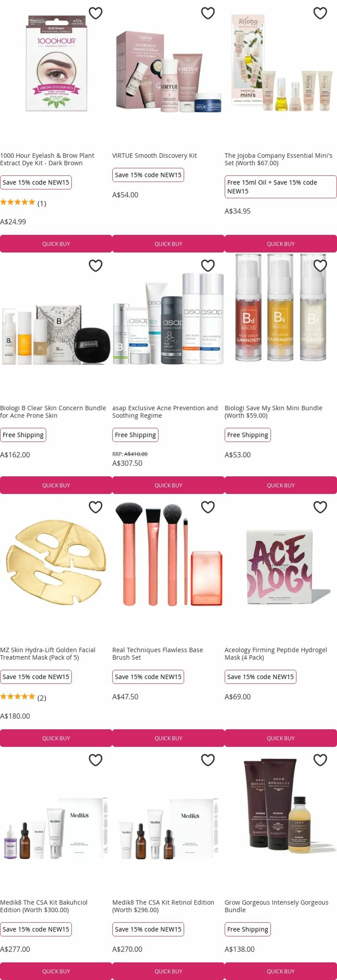The width and height of the screenshot is (337, 980).
Task: Quick Buy the Biologi Save My Skin Bundle
Action: point(281,485)
